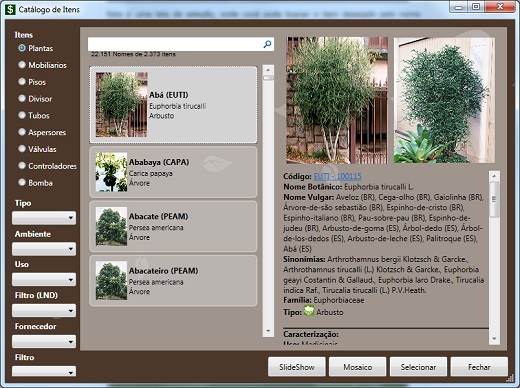Expand the Tipo dropdown
520x388 pixels.
click(44, 218)
